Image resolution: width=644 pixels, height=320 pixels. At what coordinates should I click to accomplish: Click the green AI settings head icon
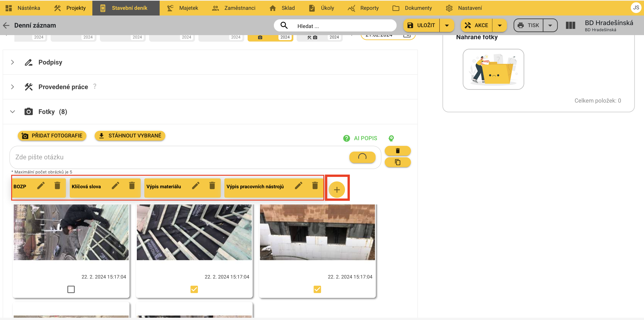[391, 138]
